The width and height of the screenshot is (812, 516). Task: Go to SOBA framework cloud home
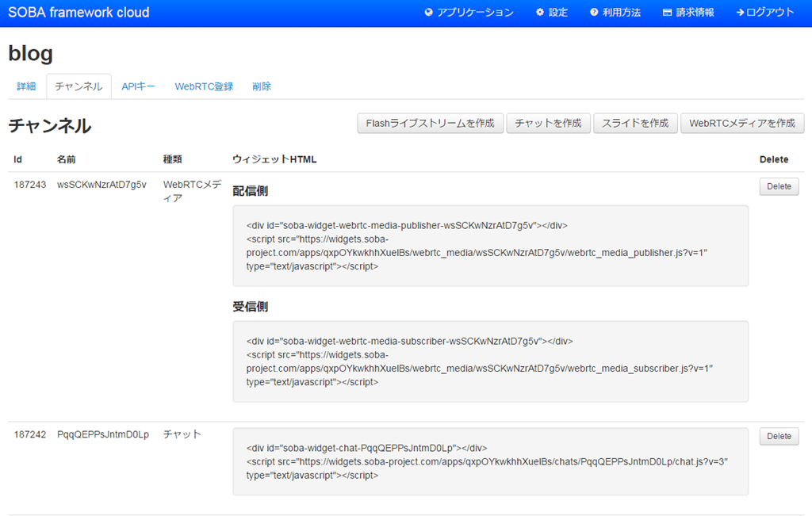79,13
